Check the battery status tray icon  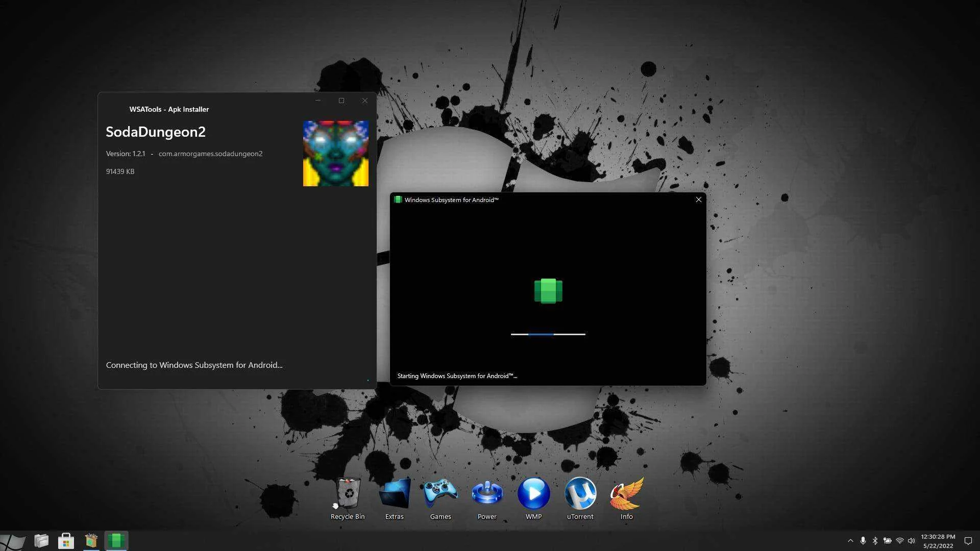[x=888, y=541]
